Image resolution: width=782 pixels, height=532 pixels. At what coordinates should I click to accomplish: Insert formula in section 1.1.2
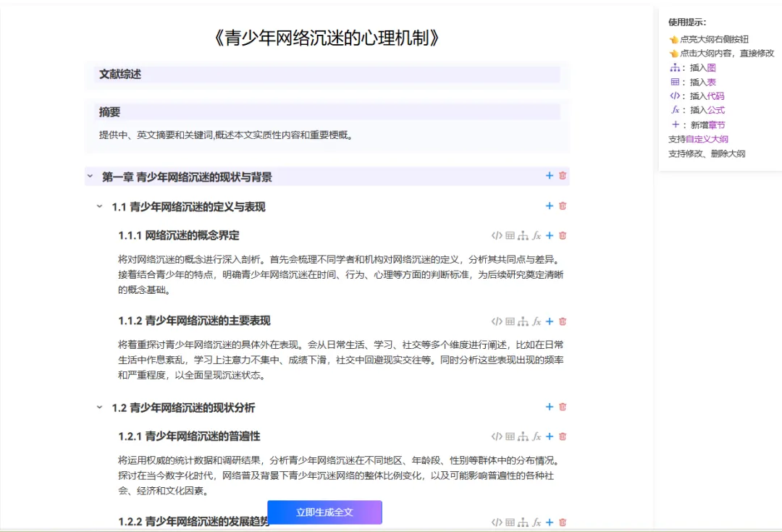tap(537, 321)
